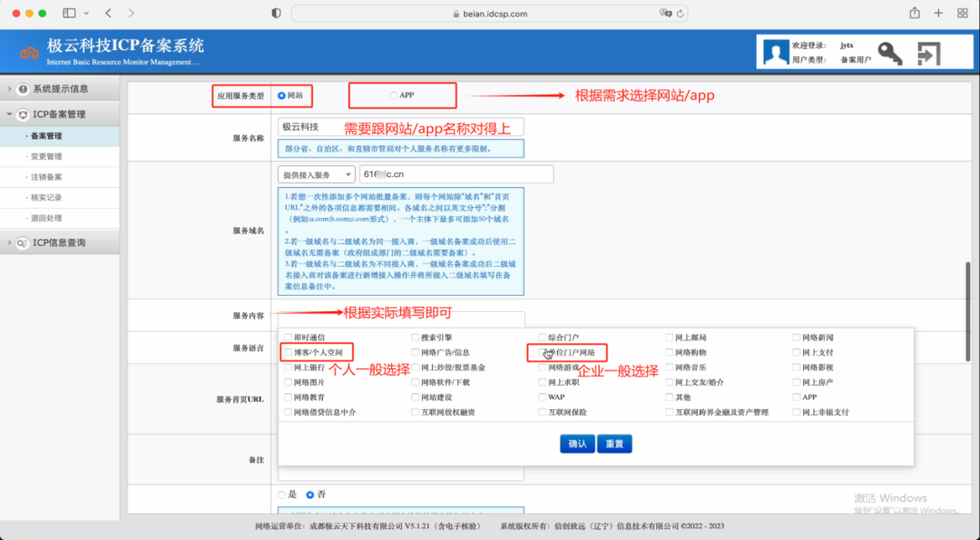Open new tab with plus icon
This screenshot has width=980, height=540.
(938, 14)
